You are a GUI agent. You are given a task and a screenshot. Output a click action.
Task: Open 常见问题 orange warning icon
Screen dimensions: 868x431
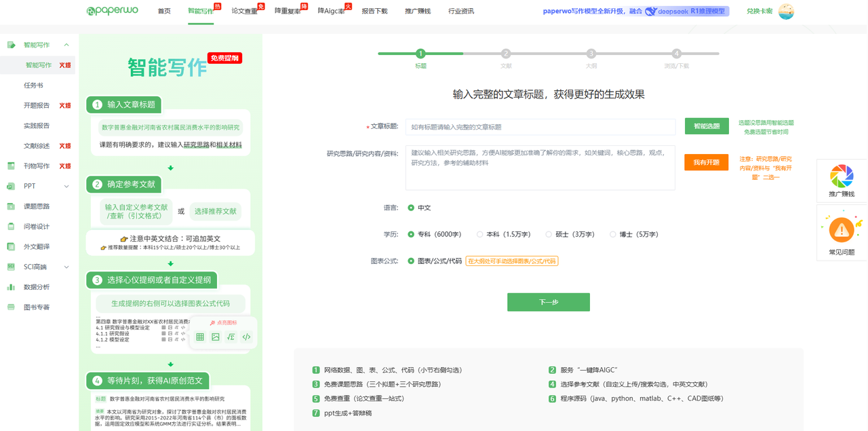point(842,230)
